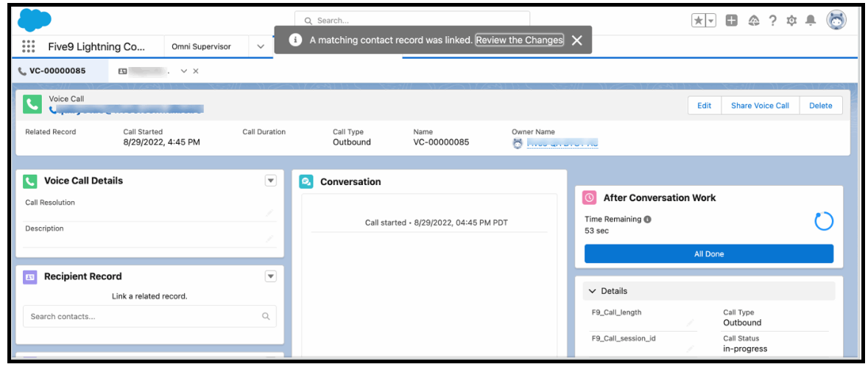Open the Notifications bell icon

coord(811,21)
